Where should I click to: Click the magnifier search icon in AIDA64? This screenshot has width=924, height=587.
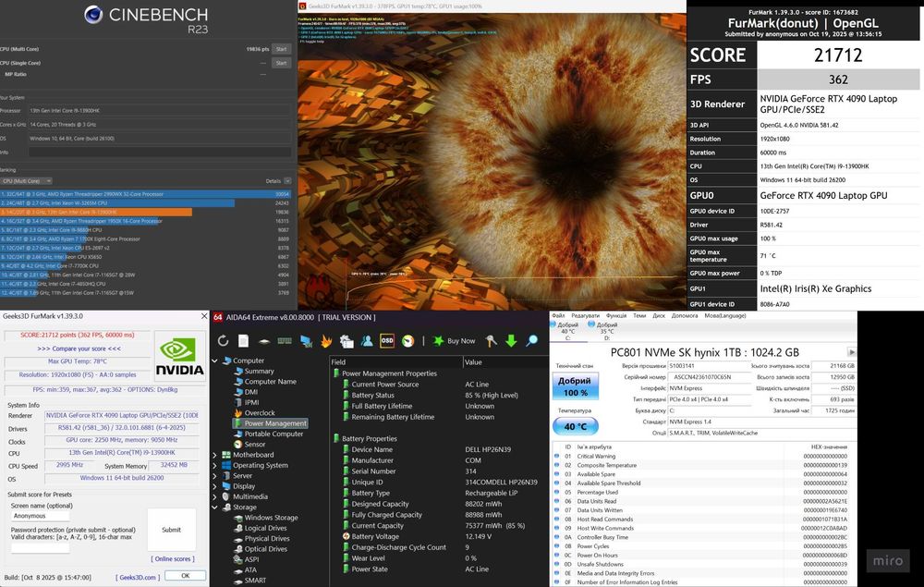click(532, 341)
